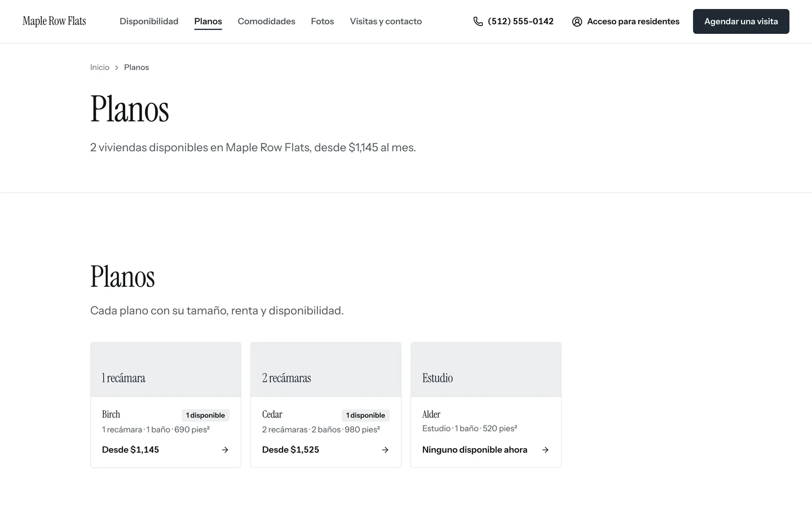The width and height of the screenshot is (812, 508).
Task: Click the Agendar una visita button
Action: [741, 21]
